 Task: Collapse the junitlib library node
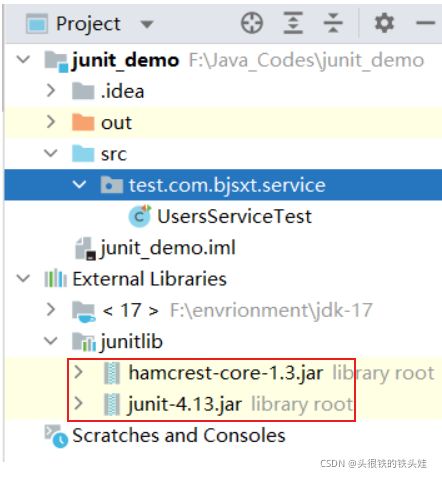[51, 341]
